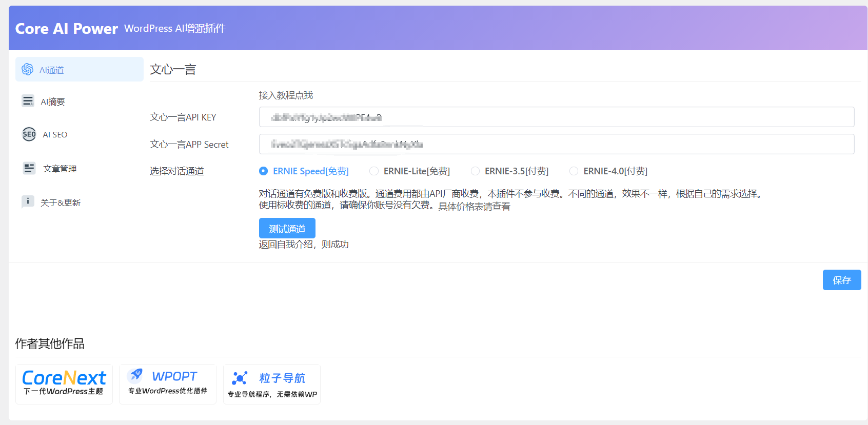This screenshot has width=868, height=425.
Task: Open the 具体价格表请查看 pricing link
Action: point(475,207)
